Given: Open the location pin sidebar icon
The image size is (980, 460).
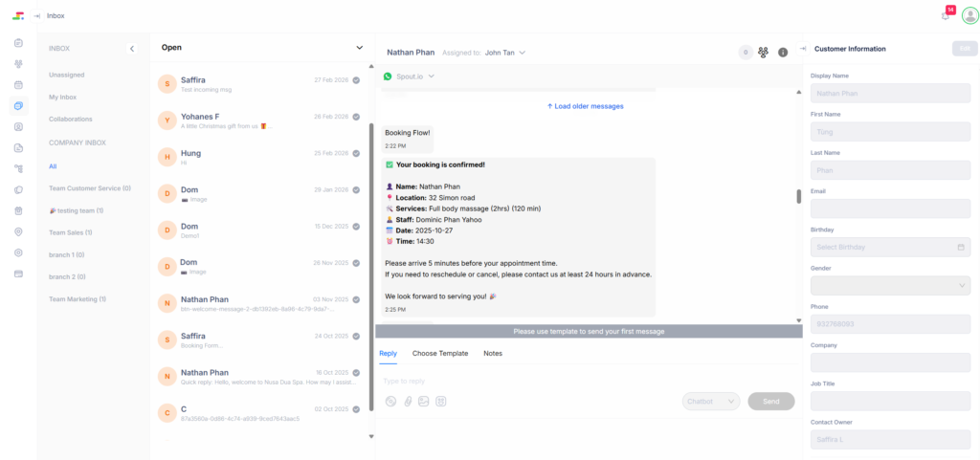Looking at the screenshot, I should click(18, 231).
